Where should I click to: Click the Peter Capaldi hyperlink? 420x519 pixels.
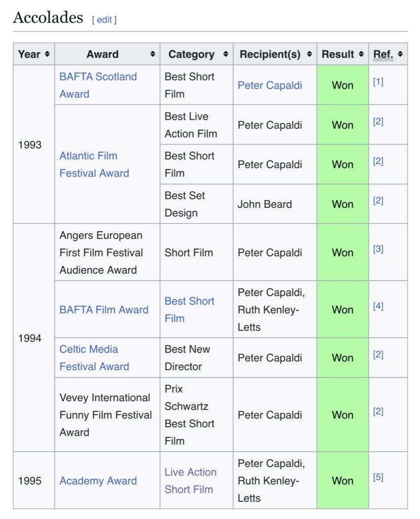[270, 85]
